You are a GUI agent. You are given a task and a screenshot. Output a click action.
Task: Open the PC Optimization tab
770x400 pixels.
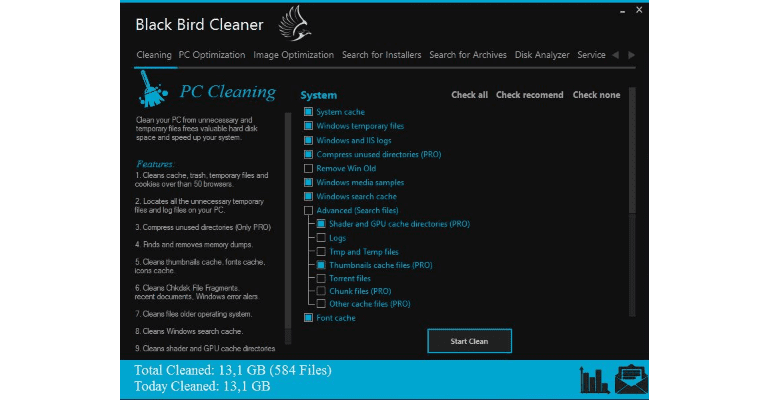(212, 55)
